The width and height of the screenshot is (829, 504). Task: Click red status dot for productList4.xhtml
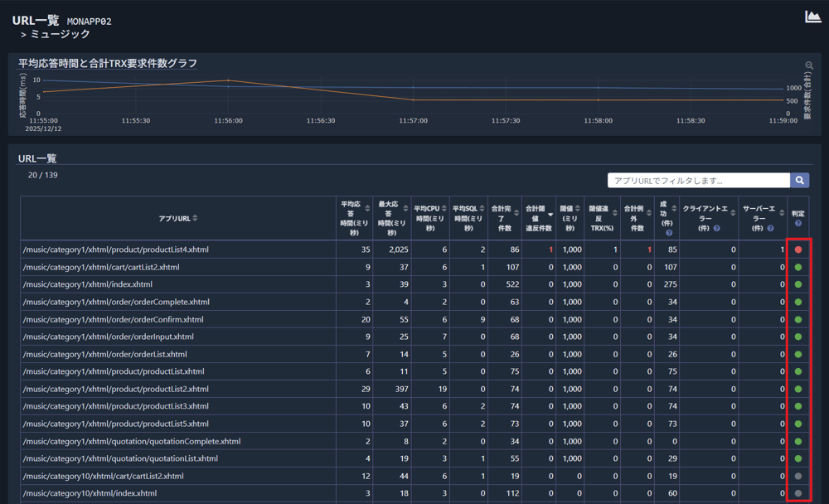point(797,250)
